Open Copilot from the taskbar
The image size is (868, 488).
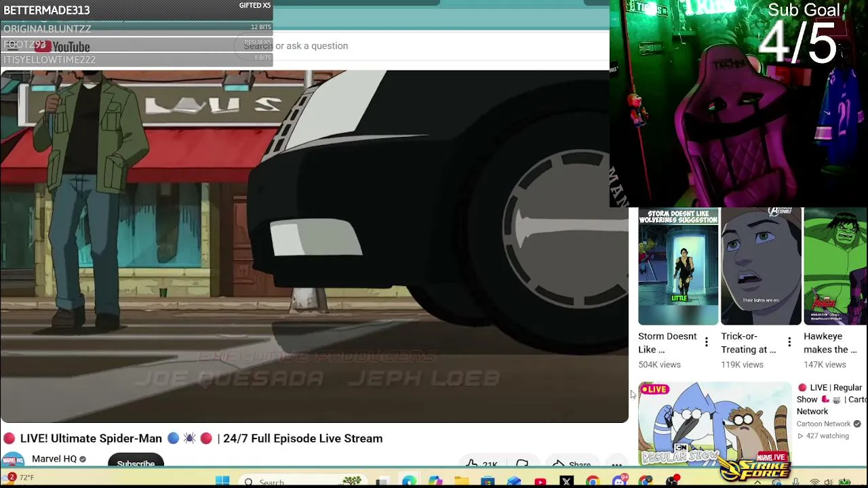[x=435, y=481]
